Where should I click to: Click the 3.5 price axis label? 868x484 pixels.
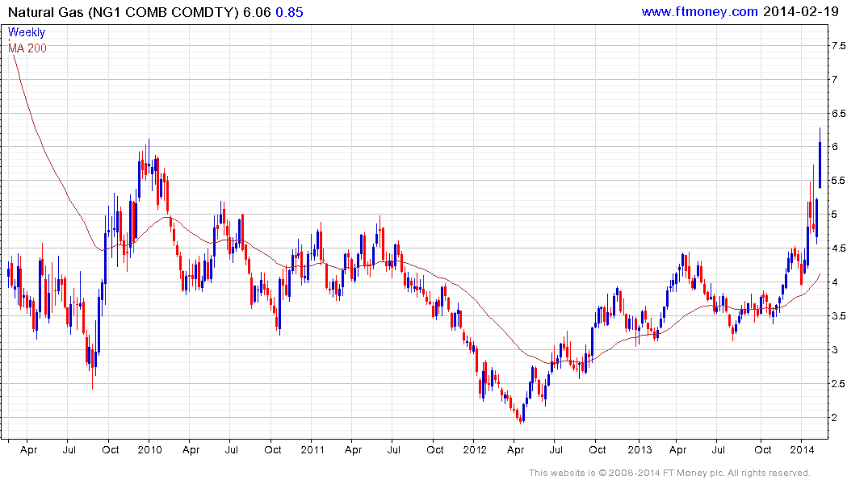click(839, 317)
